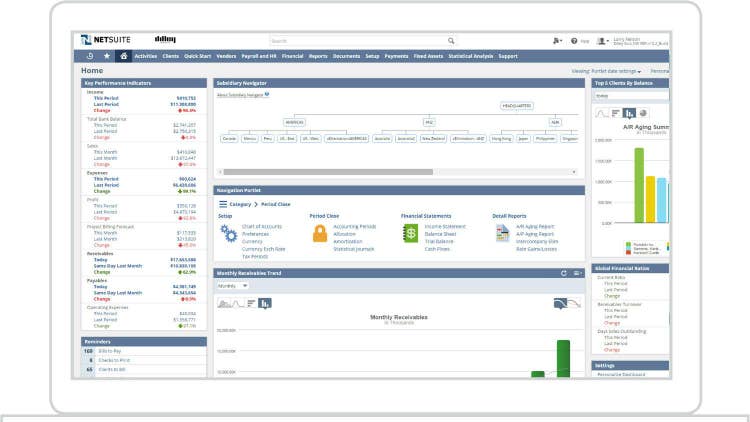Switch Top 5 Clients chart to pie view

[x=643, y=113]
